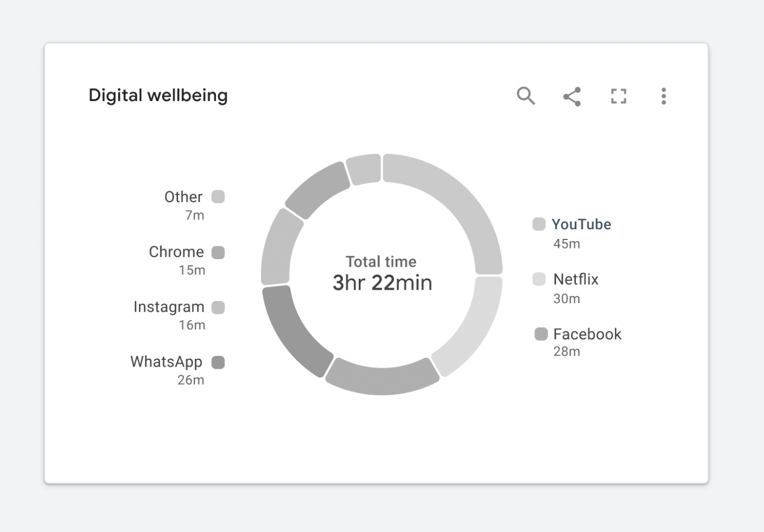The height and width of the screenshot is (532, 764).
Task: Select the Chrome legend label
Action: [x=176, y=252]
